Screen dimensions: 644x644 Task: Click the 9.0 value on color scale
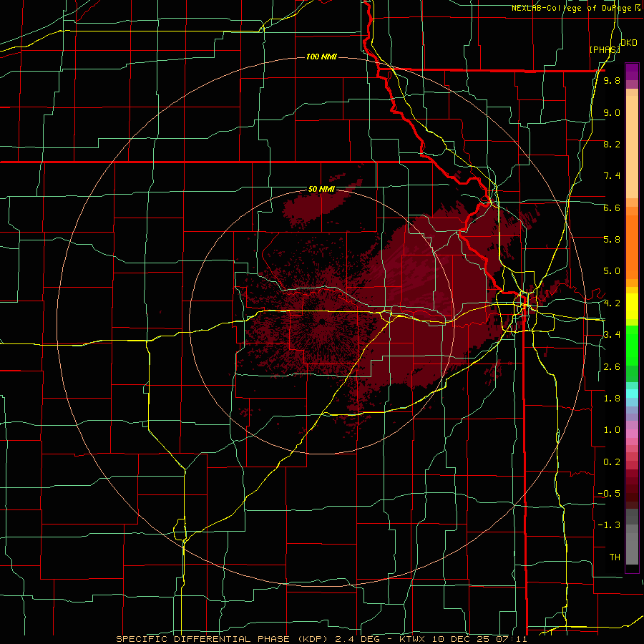pos(612,112)
